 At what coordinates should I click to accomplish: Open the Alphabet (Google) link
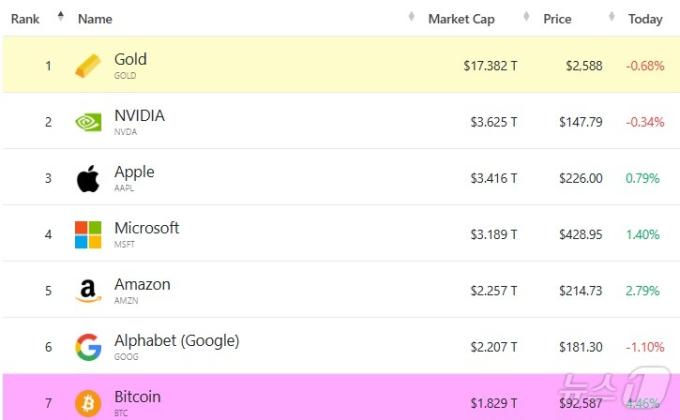point(176,341)
